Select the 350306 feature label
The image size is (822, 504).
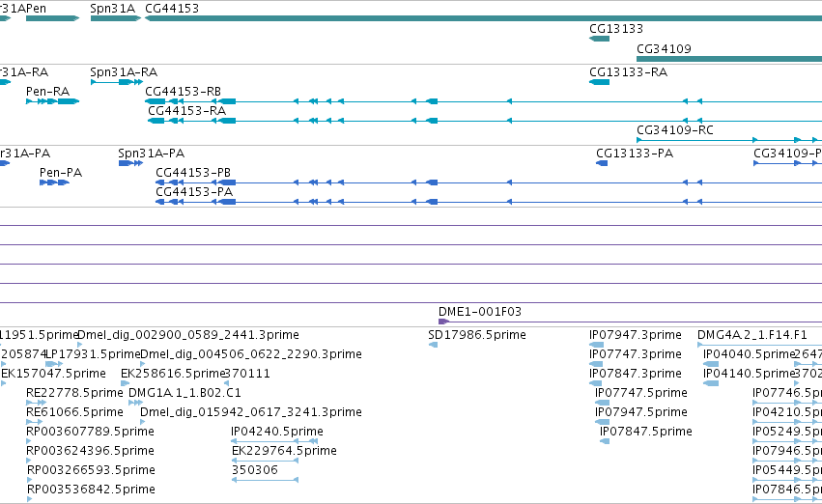pos(255,470)
